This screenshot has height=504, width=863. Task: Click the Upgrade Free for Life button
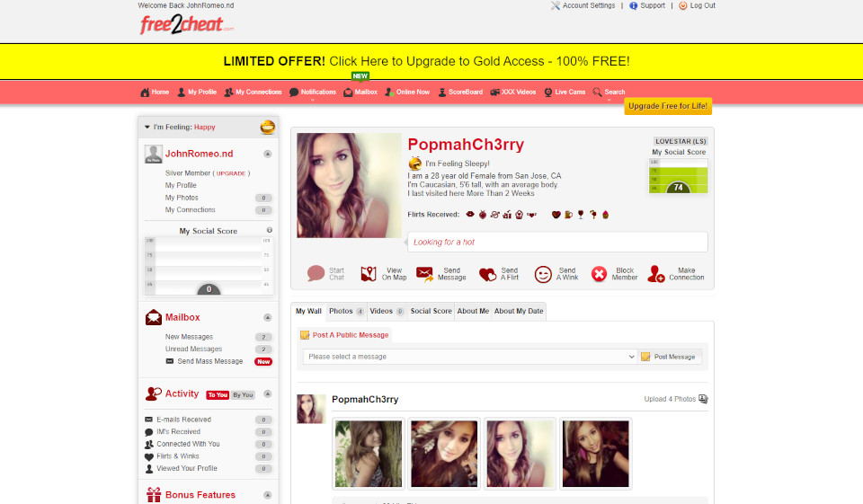click(668, 106)
